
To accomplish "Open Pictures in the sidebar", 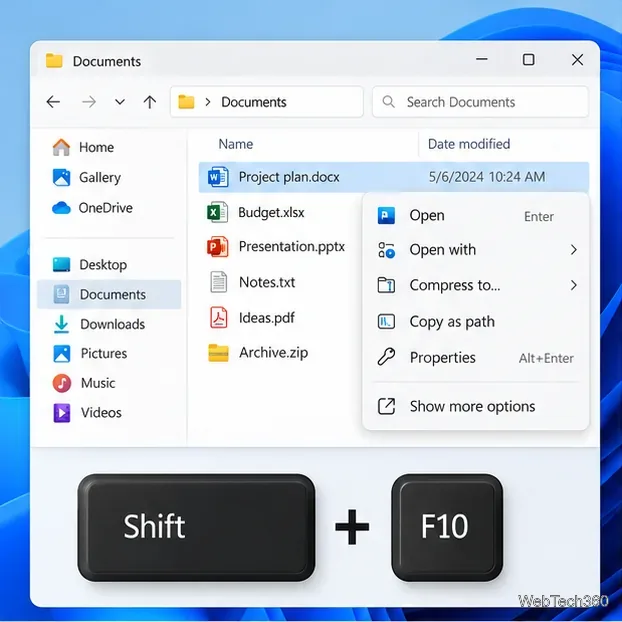I will pos(104,353).
